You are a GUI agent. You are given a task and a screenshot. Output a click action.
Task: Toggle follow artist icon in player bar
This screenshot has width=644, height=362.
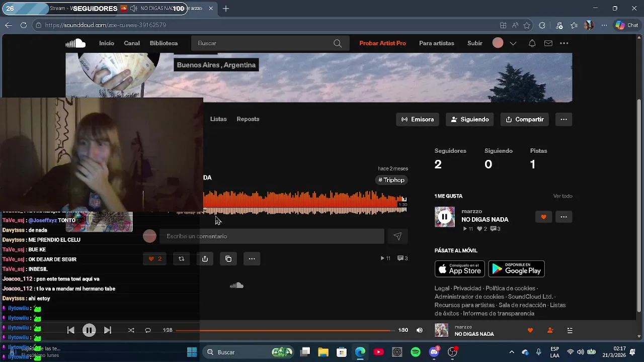(x=550, y=330)
